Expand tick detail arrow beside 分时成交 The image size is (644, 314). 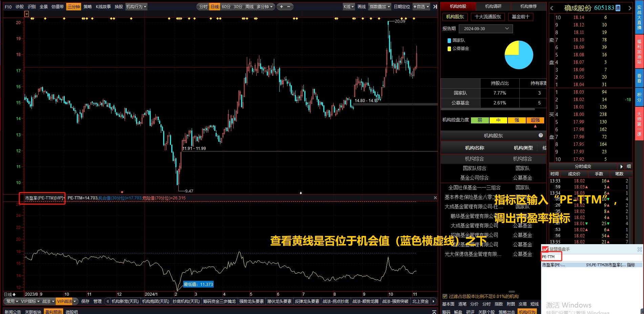[621, 166]
